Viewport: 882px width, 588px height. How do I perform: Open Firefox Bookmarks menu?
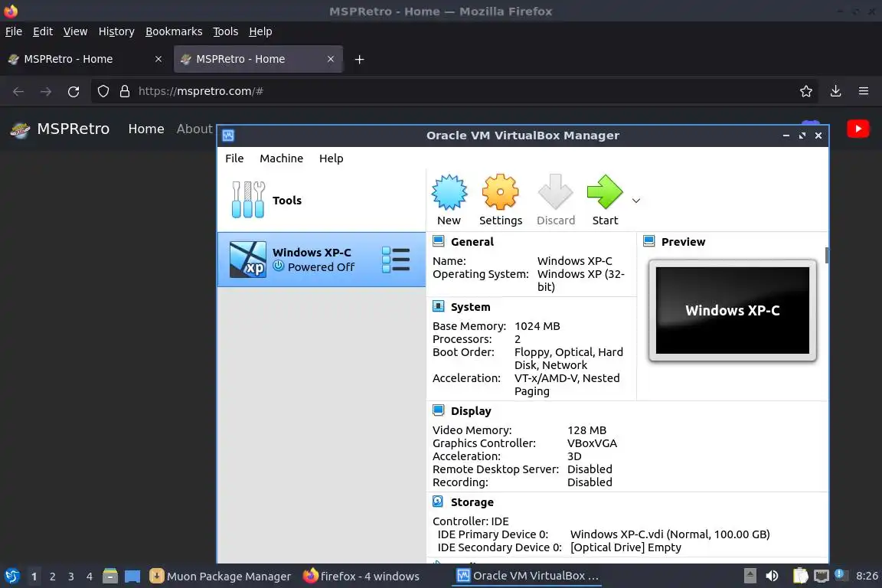(x=174, y=31)
